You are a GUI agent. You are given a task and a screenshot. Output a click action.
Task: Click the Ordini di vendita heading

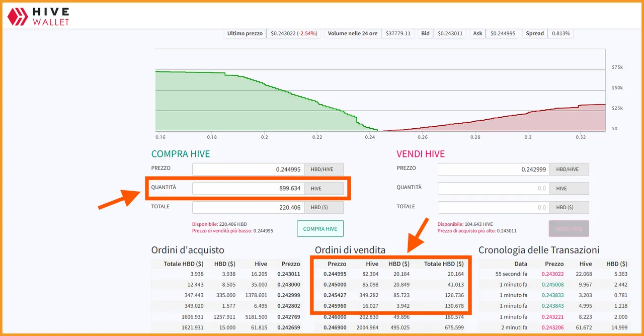pos(350,250)
